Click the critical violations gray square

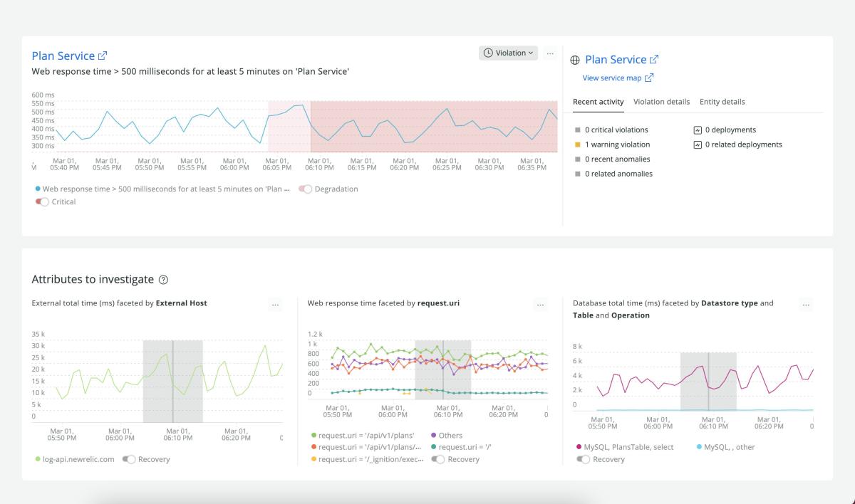click(578, 130)
